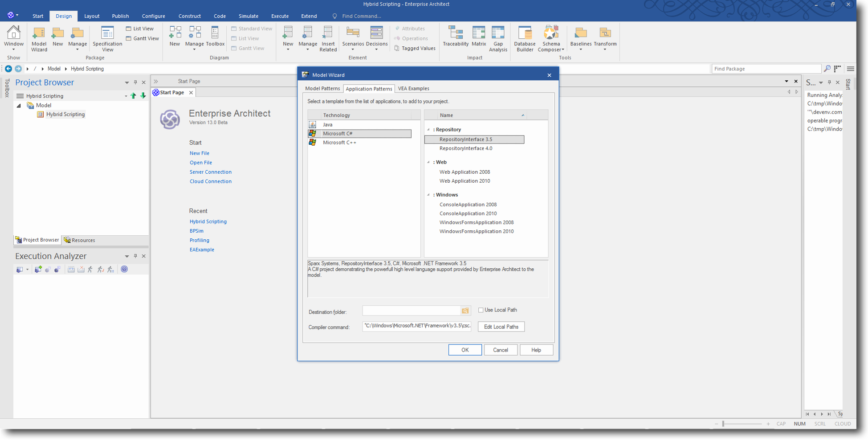
Task: Collapse the Repository group
Action: [x=428, y=130]
